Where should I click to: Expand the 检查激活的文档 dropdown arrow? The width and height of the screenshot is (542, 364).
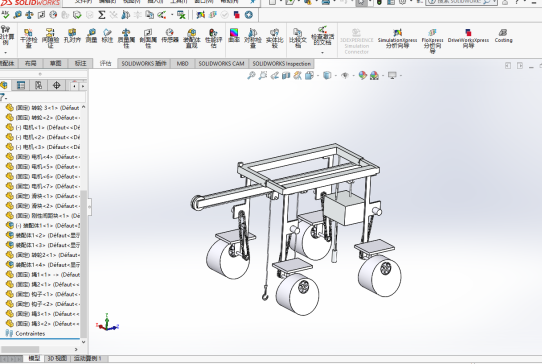[323, 53]
